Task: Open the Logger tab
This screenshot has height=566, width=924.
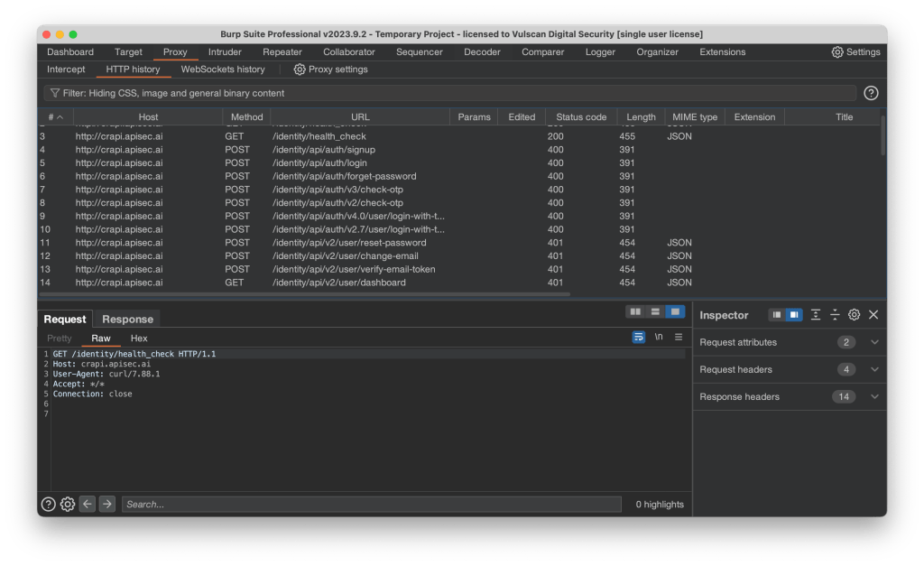Action: [600, 51]
